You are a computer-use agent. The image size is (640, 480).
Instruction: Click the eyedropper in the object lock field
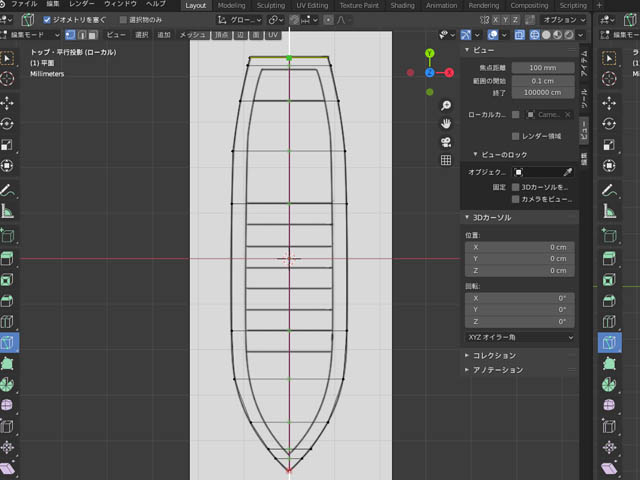[567, 172]
